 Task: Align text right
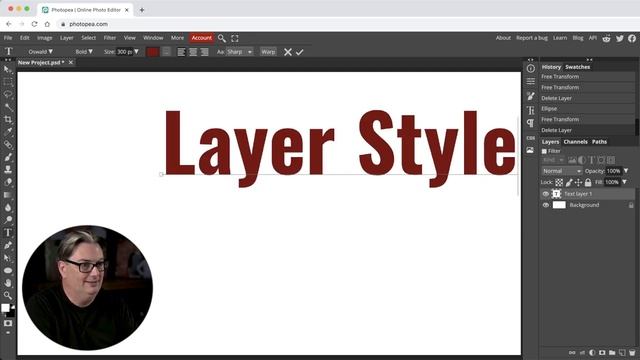pyautogui.click(x=204, y=52)
